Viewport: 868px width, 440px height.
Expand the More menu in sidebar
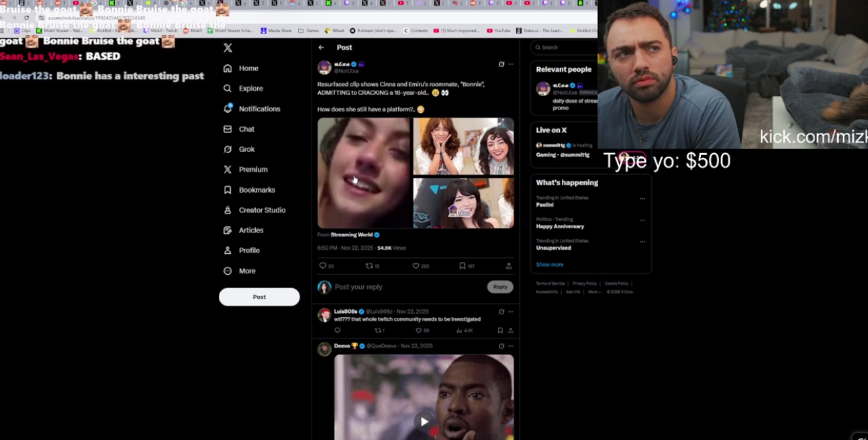coord(240,271)
